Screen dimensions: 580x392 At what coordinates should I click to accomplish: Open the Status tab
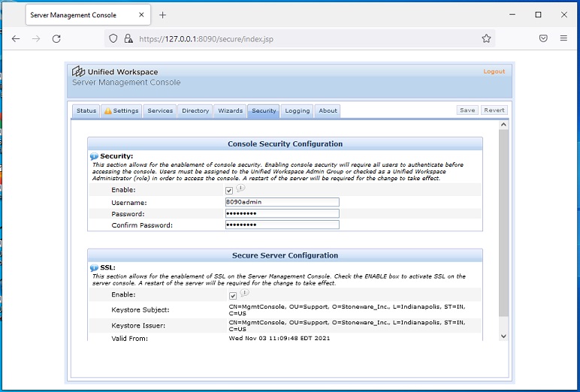(x=86, y=111)
